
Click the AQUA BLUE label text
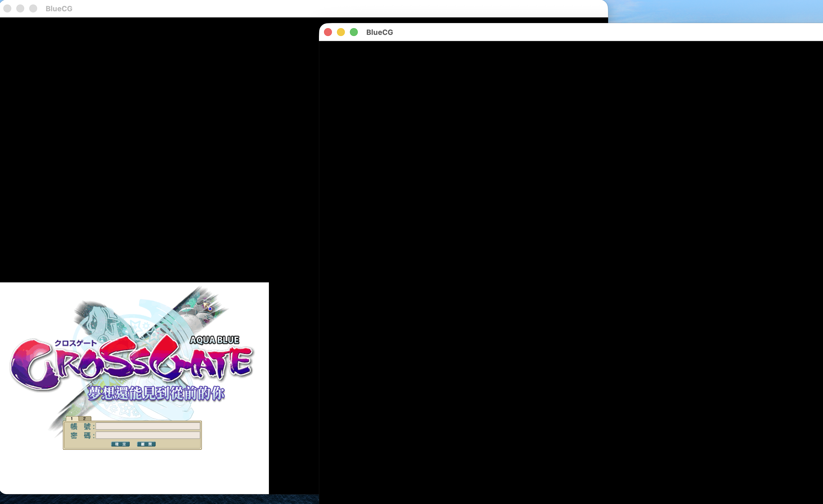[x=214, y=340]
